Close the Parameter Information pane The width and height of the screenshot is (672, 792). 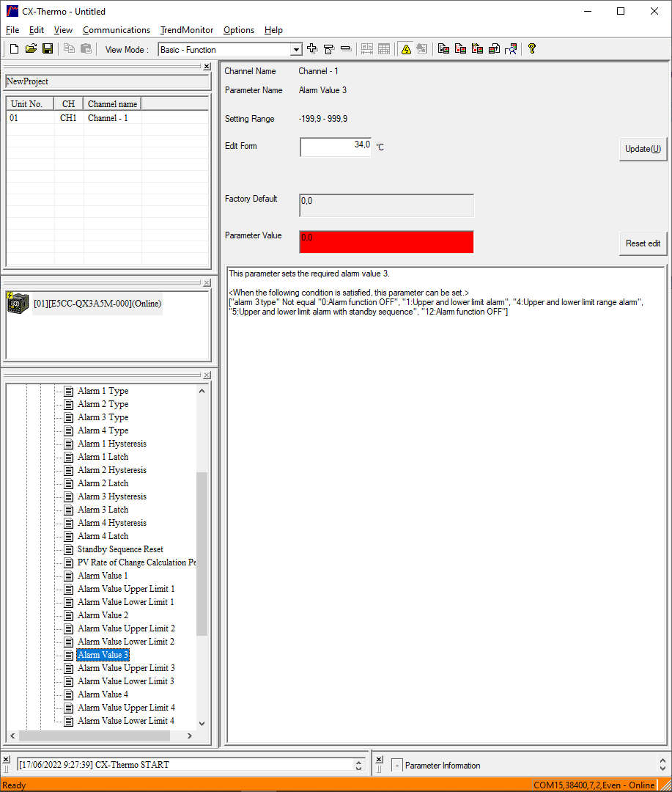click(379, 760)
